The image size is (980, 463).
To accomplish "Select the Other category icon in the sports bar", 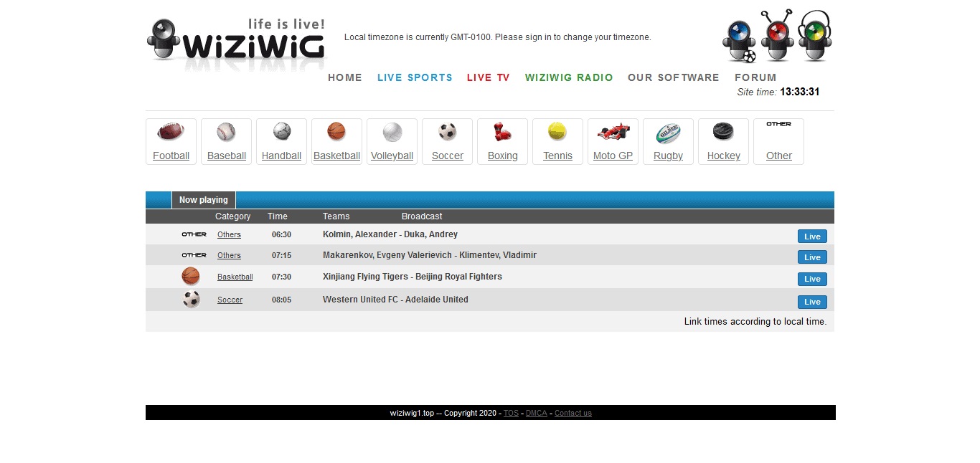I will (778, 124).
